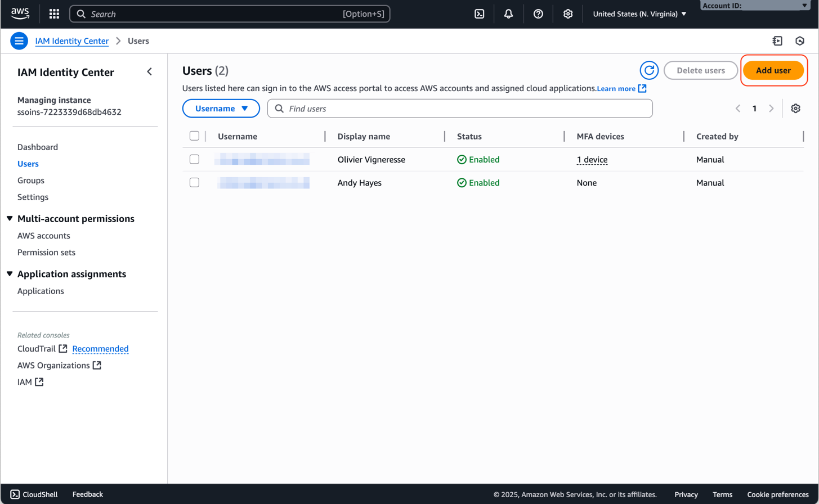Click the Add user button
This screenshot has width=819, height=504.
pyautogui.click(x=773, y=70)
